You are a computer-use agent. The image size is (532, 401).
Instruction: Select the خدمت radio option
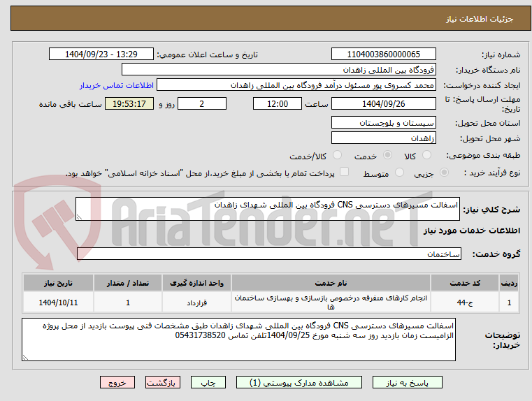[387, 155]
